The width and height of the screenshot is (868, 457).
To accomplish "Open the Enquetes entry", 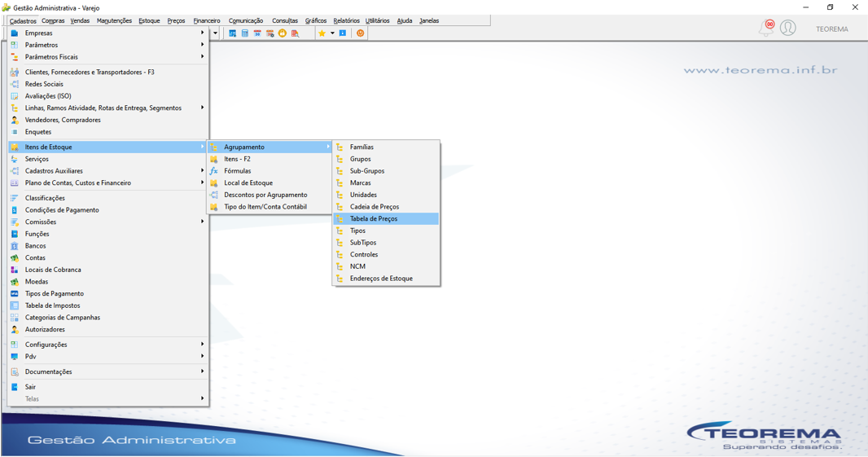I will pos(108,132).
